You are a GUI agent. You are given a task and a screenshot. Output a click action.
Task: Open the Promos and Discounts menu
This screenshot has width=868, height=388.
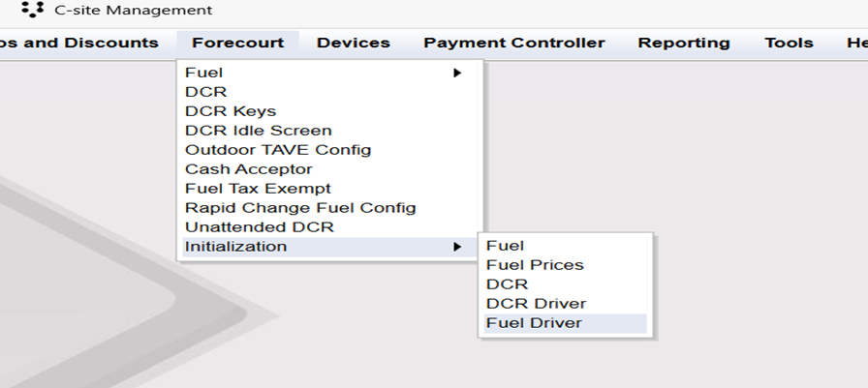pyautogui.click(x=79, y=44)
